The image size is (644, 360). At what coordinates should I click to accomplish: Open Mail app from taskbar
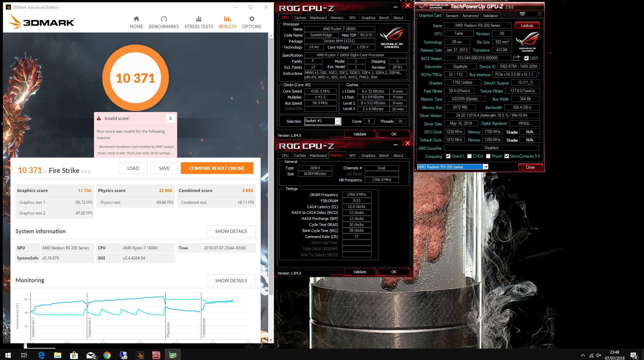pos(91,355)
